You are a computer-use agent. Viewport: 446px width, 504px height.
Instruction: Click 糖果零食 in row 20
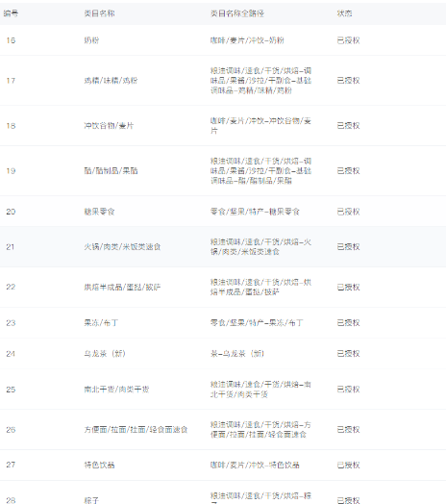pos(99,212)
